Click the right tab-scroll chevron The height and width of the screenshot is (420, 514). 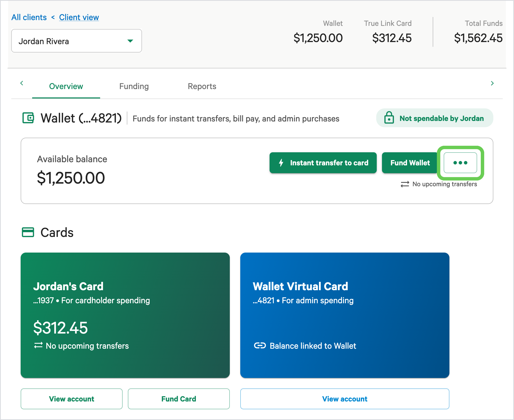pyautogui.click(x=492, y=83)
